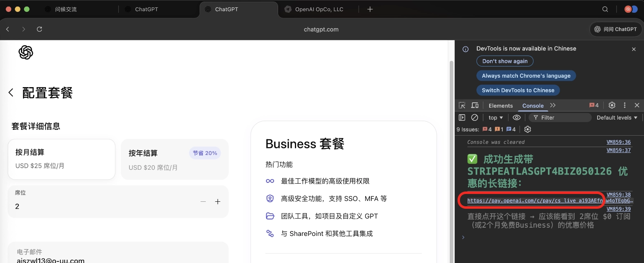This screenshot has height=263, width=644.
Task: Click the console Filter input
Action: [x=560, y=118]
